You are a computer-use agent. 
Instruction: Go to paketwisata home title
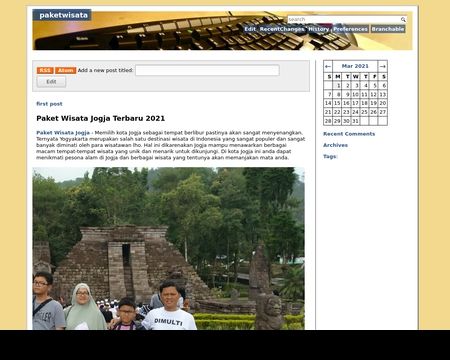[x=63, y=15]
